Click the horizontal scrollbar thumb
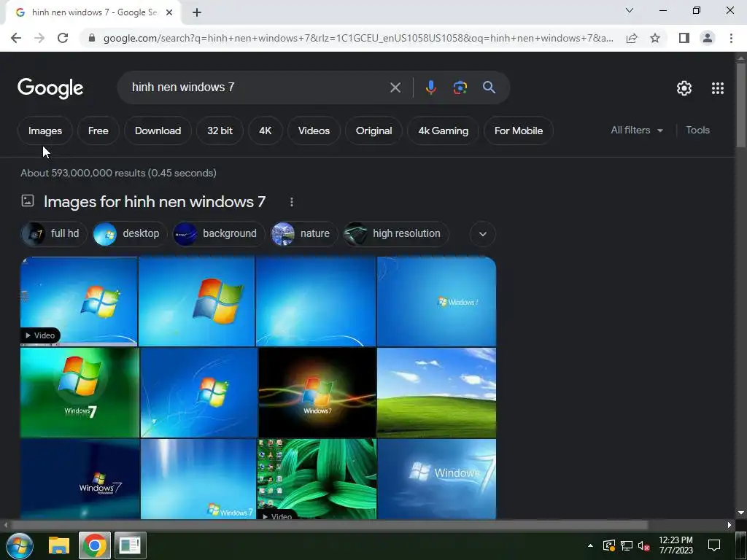This screenshot has width=747, height=560. (x=329, y=525)
